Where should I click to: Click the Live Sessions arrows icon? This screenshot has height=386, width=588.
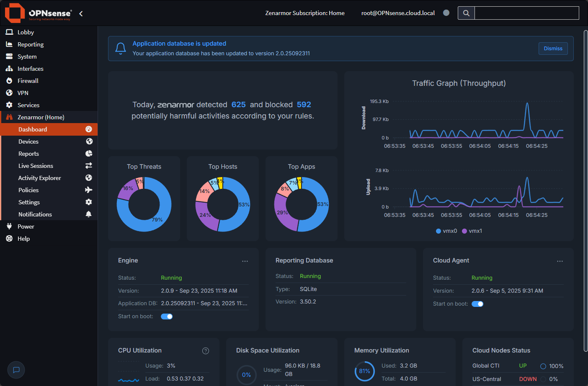(x=88, y=165)
